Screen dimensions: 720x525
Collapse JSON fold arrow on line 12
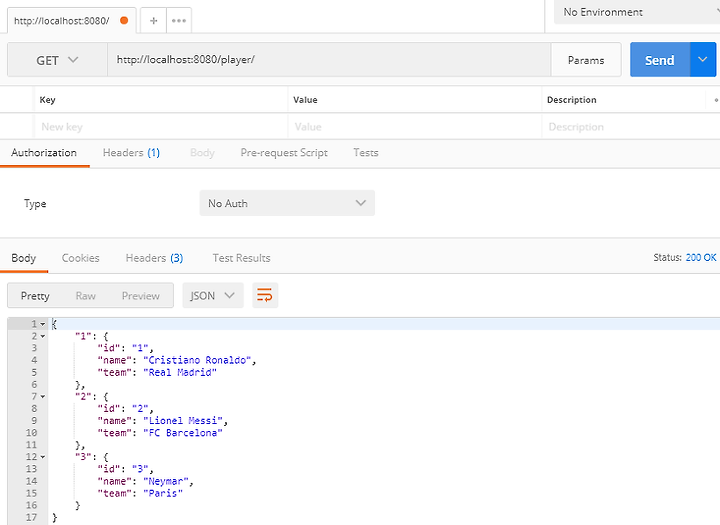43,457
